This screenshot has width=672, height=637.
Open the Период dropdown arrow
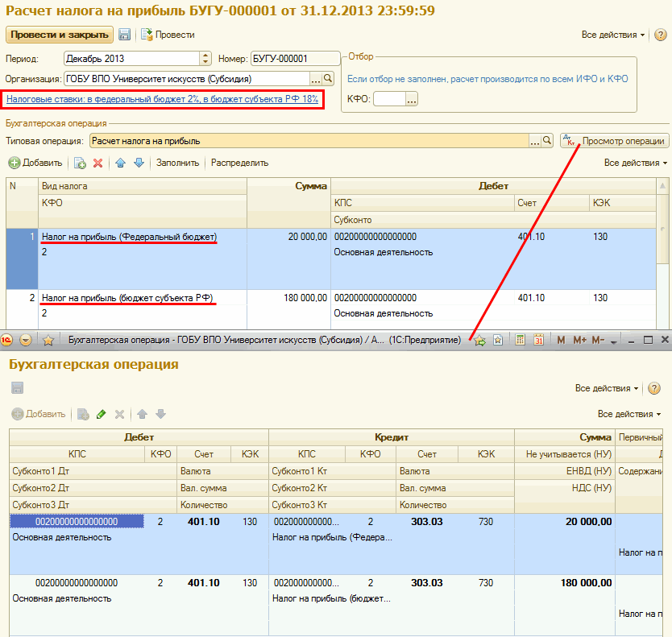point(205,59)
